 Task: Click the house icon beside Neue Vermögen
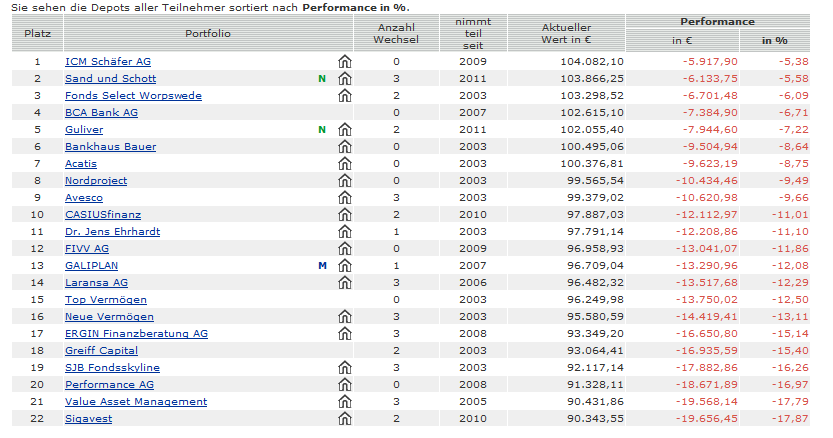[345, 317]
